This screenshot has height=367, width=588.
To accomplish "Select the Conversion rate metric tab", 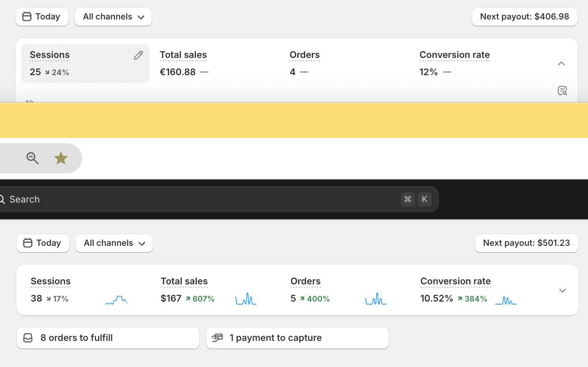I will click(x=454, y=54).
